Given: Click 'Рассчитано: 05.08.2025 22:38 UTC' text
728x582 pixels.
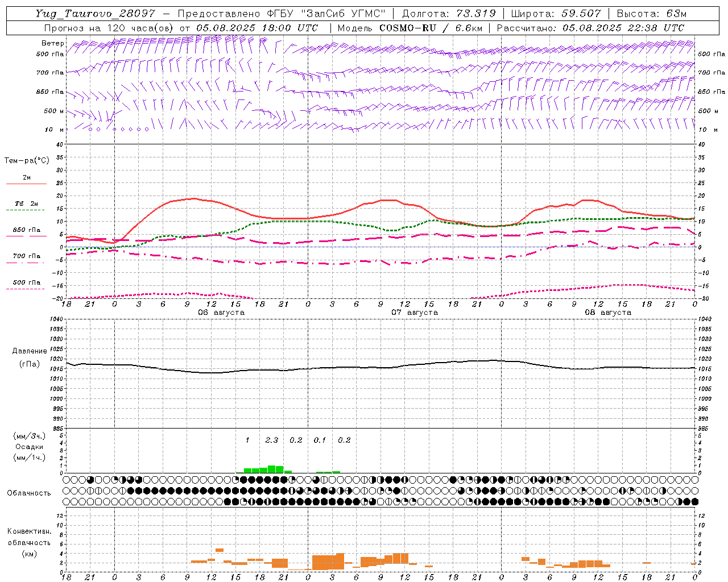Looking at the screenshot, I should pyautogui.click(x=590, y=28).
